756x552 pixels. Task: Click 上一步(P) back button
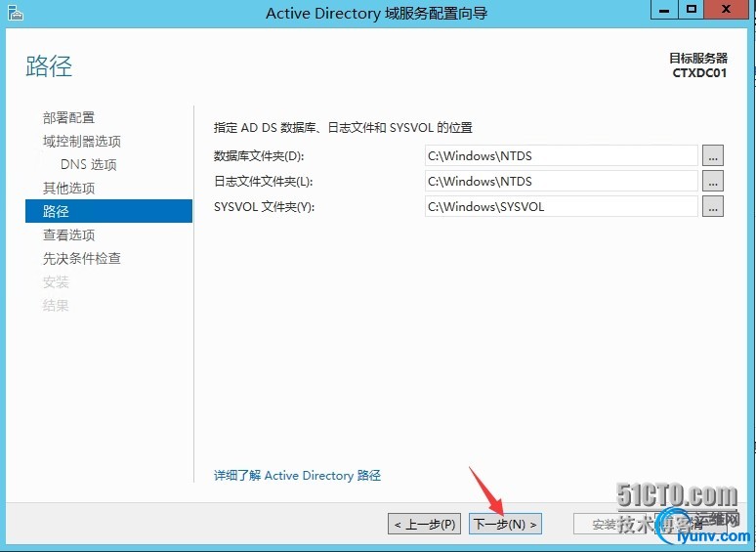tap(424, 524)
